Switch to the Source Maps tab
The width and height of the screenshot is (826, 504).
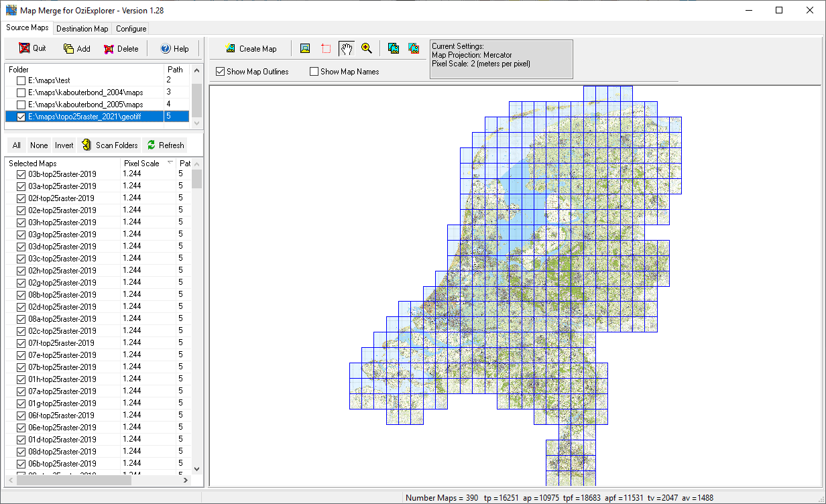click(27, 28)
